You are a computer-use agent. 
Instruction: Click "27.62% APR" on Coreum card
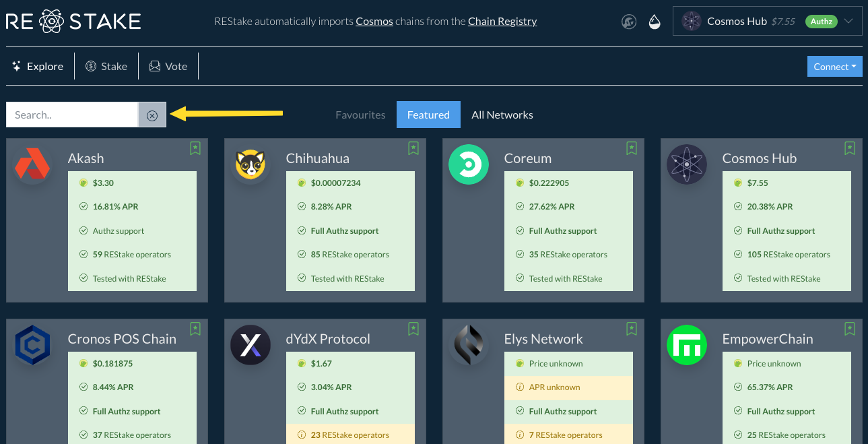coord(552,207)
